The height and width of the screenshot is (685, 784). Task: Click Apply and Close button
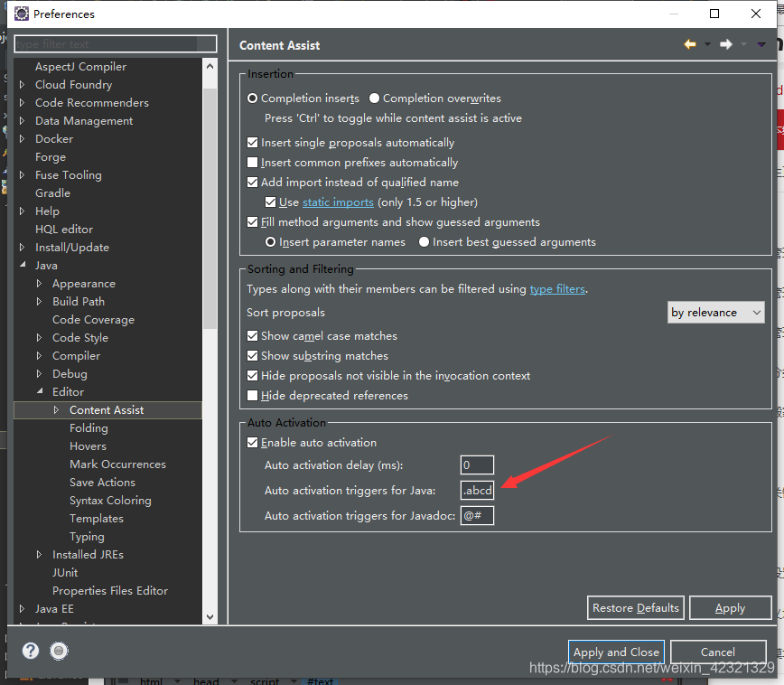pos(616,652)
